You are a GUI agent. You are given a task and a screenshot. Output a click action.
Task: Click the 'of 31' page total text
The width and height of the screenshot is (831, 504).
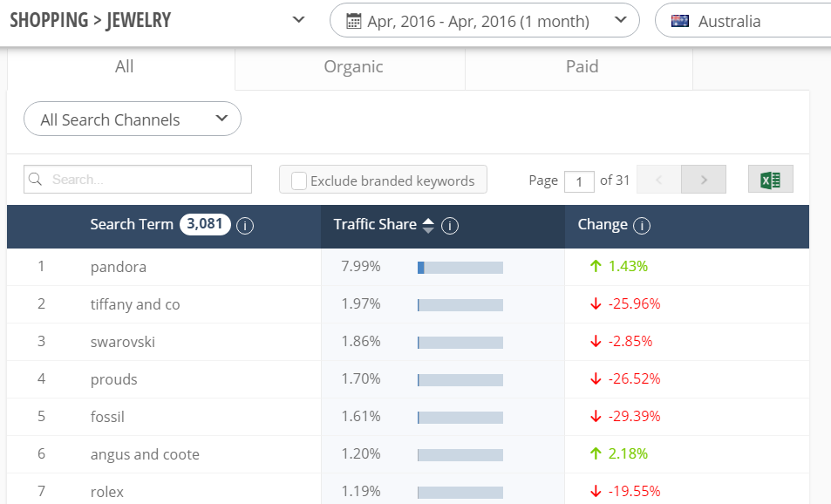click(615, 180)
